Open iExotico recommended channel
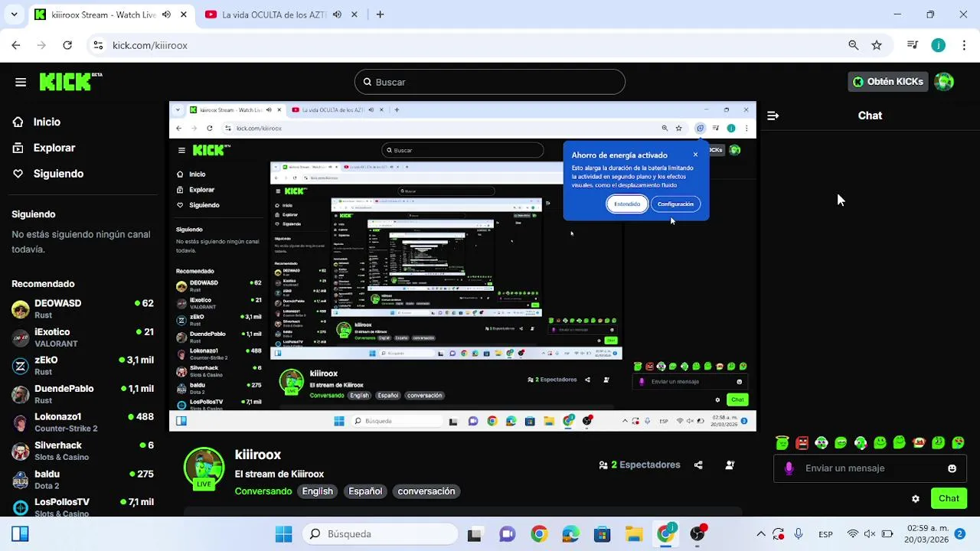This screenshot has width=980, height=551. [83, 337]
